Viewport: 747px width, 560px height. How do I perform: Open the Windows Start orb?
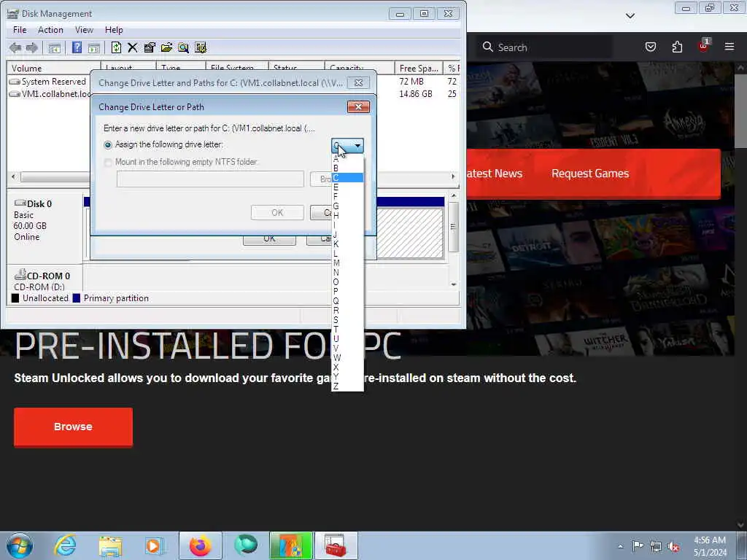click(x=20, y=545)
